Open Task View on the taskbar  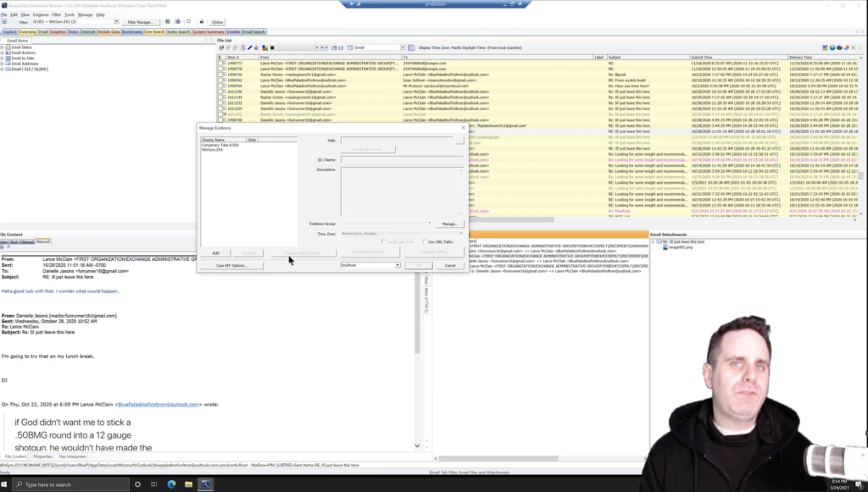point(154,485)
